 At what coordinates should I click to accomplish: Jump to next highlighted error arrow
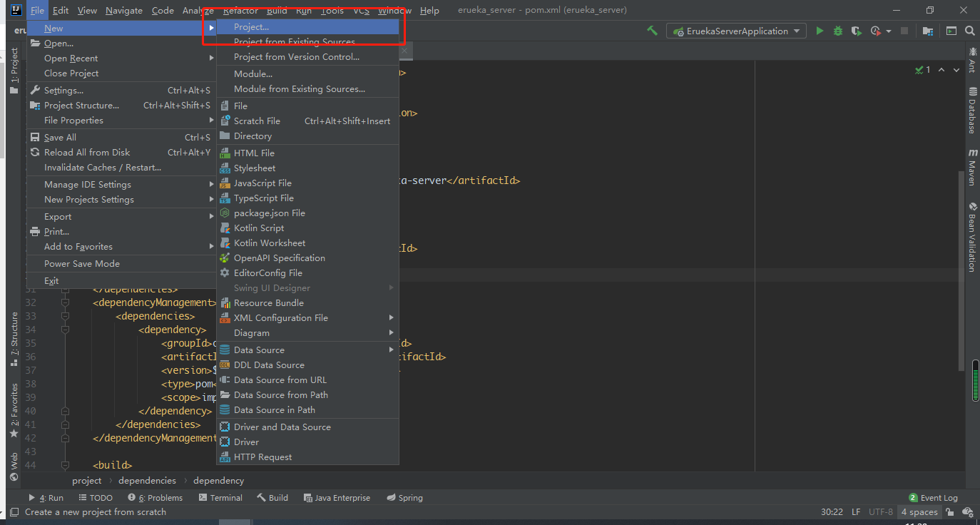click(x=956, y=70)
